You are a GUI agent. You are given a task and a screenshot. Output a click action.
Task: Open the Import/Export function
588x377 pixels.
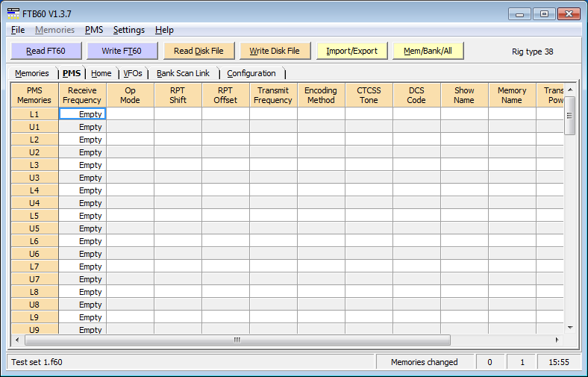351,51
